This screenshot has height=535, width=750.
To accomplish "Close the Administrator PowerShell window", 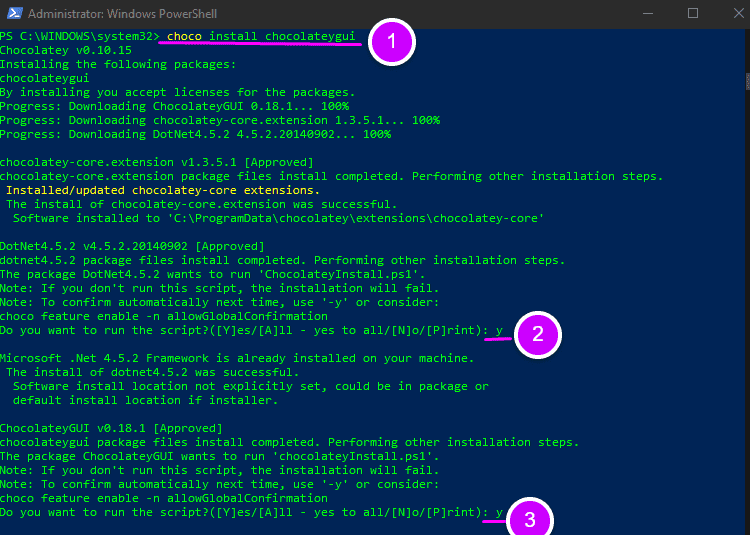I will coord(739,13).
